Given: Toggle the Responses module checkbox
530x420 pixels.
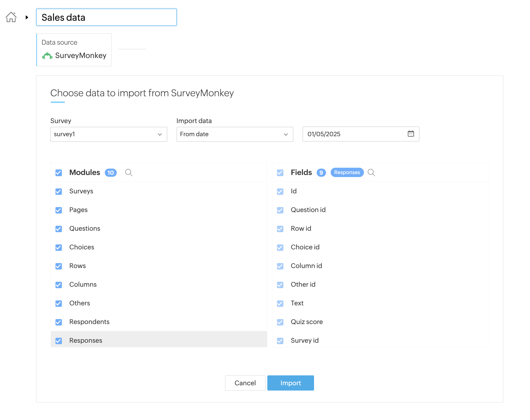Looking at the screenshot, I should click(x=59, y=341).
